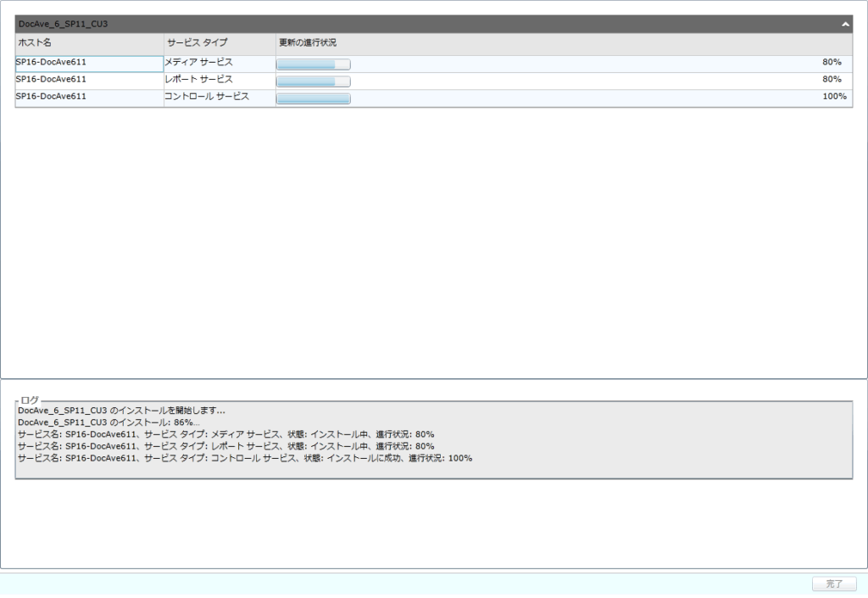Click the レポート サービス log entry
This screenshot has height=598, width=868.
[x=225, y=446]
